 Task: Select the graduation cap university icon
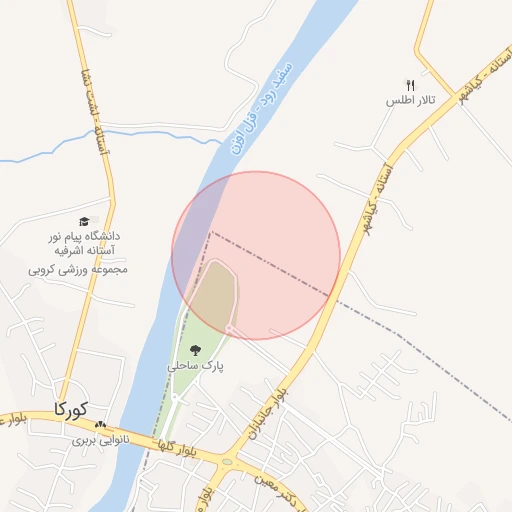click(84, 221)
